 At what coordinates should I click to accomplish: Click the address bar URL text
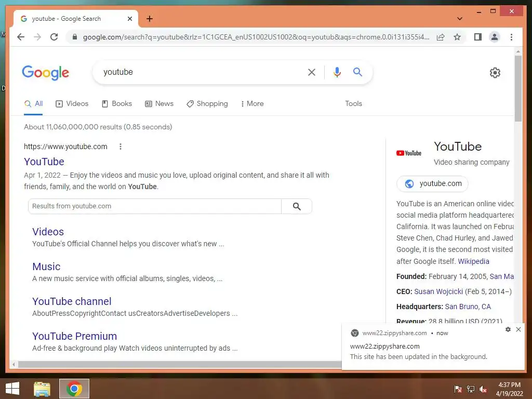click(256, 37)
